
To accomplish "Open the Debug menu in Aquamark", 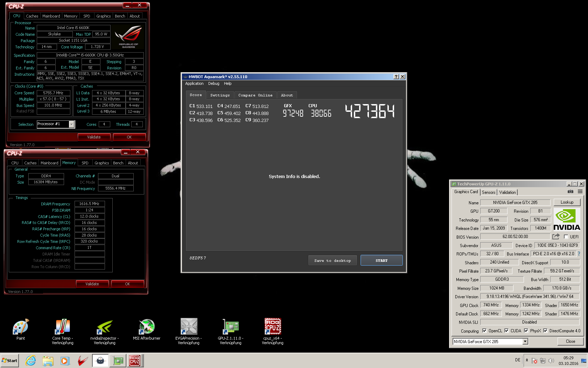I will point(214,83).
